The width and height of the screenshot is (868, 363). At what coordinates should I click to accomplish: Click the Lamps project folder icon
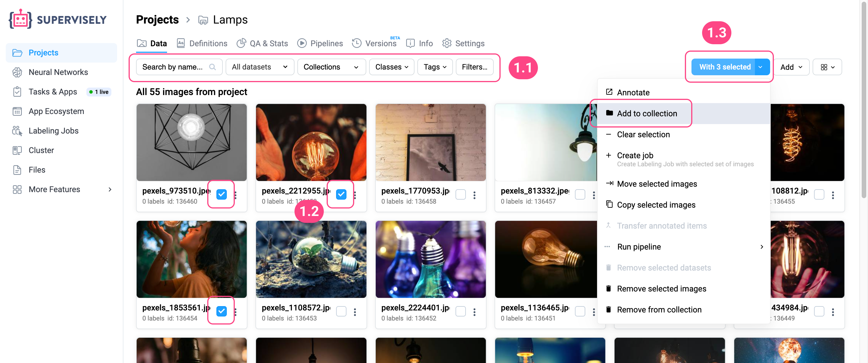[x=203, y=20]
